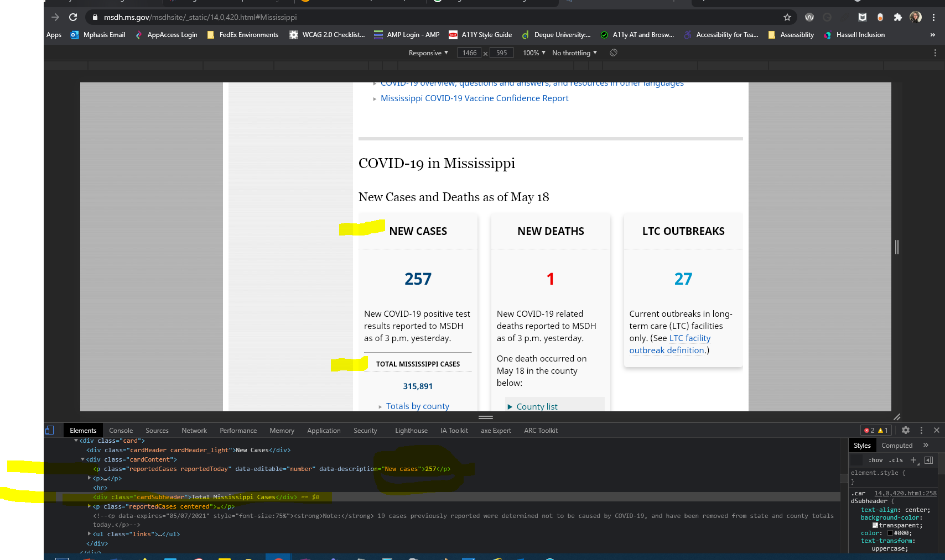Open the Totals by county link
Viewport: 945px width, 560px height.
(x=418, y=406)
